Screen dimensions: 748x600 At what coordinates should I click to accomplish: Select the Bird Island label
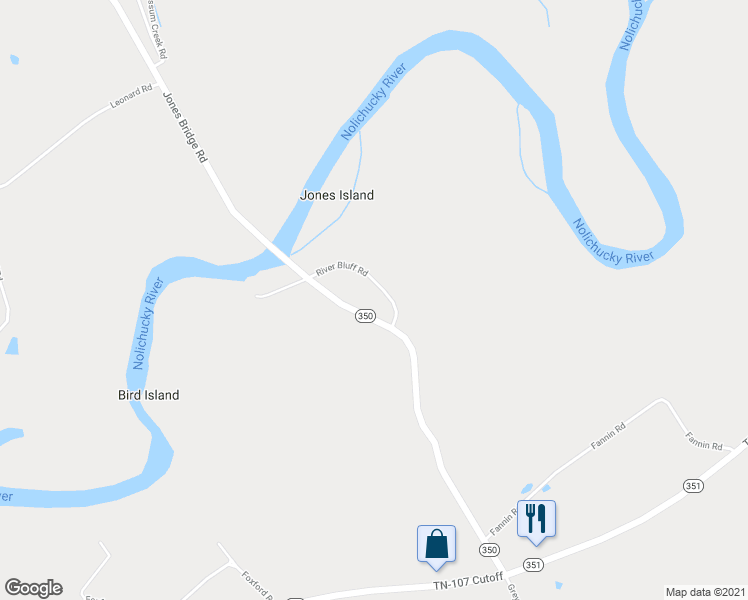[148, 395]
